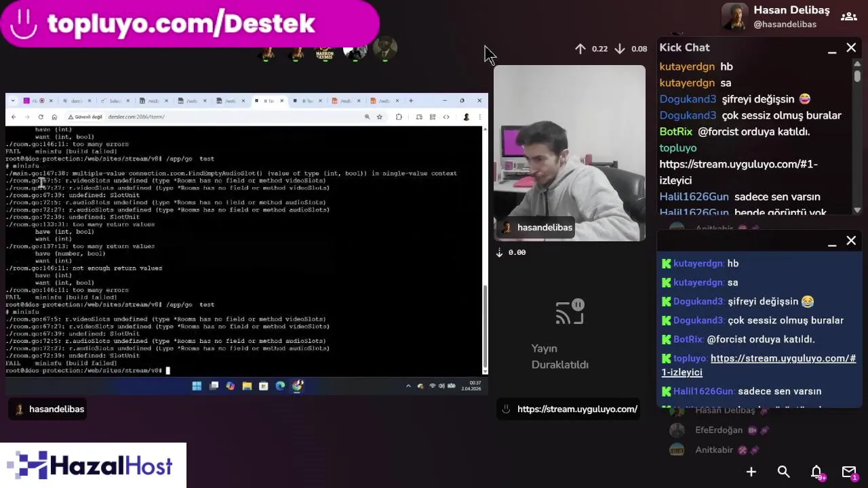Click Halil1626Gun in overlay chat
Image resolution: width=868 pixels, height=488 pixels.
click(x=703, y=392)
